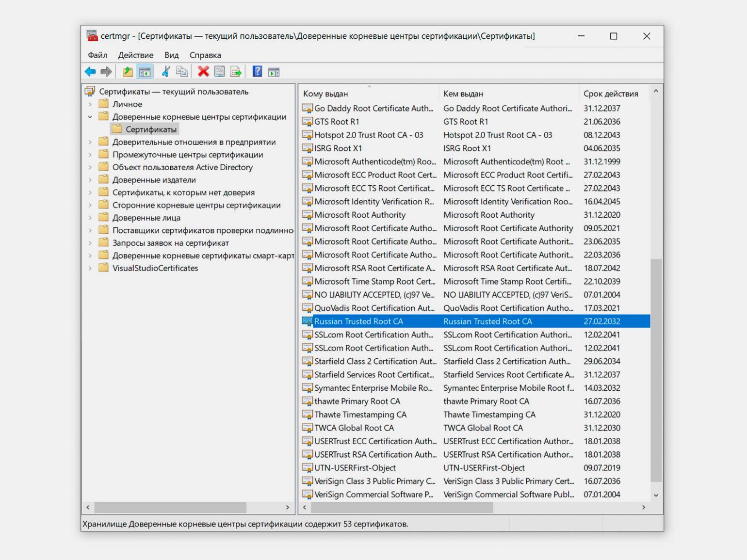Click the Forward arrow in the toolbar
This screenshot has width=747, height=560.
coord(106,72)
